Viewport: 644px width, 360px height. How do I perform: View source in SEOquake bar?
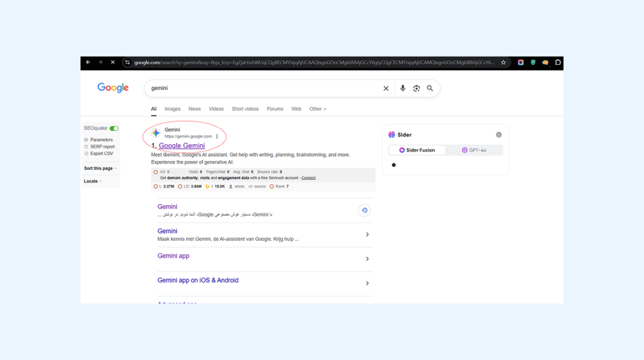tap(257, 186)
